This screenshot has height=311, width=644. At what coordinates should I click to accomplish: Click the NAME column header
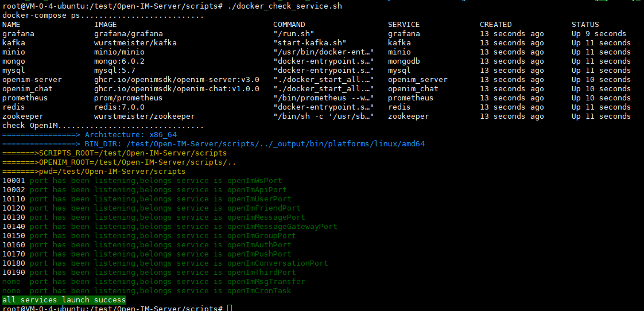click(11, 25)
